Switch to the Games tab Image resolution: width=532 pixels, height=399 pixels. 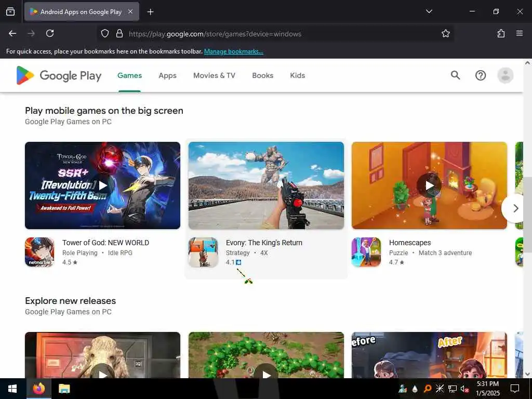click(129, 75)
